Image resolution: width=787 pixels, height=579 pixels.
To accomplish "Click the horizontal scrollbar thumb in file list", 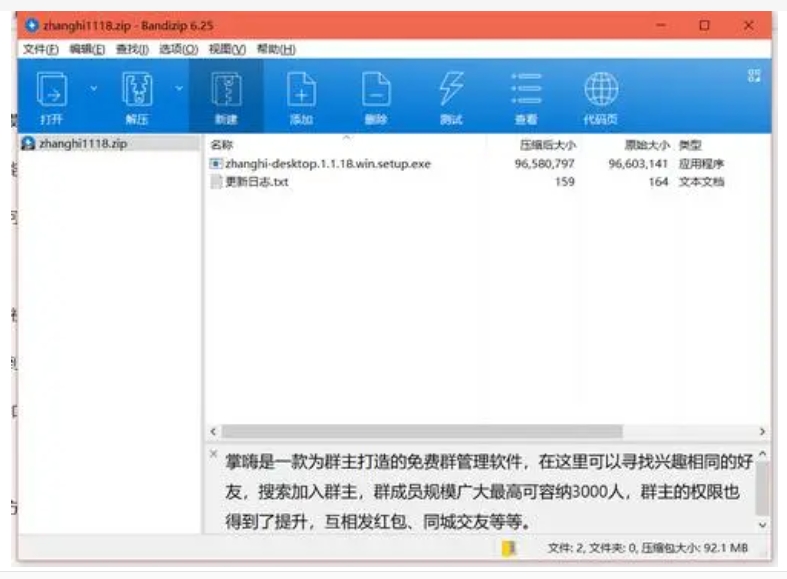I will pyautogui.click(x=422, y=431).
